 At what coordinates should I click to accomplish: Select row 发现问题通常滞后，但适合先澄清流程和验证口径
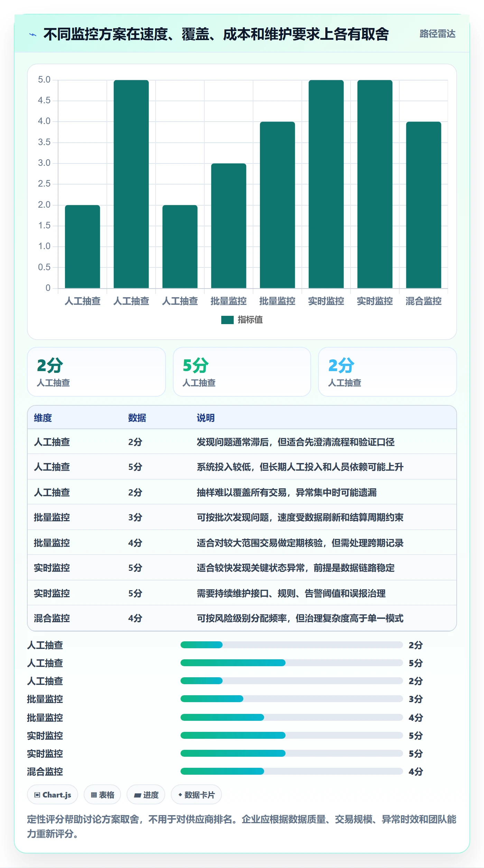242,442
